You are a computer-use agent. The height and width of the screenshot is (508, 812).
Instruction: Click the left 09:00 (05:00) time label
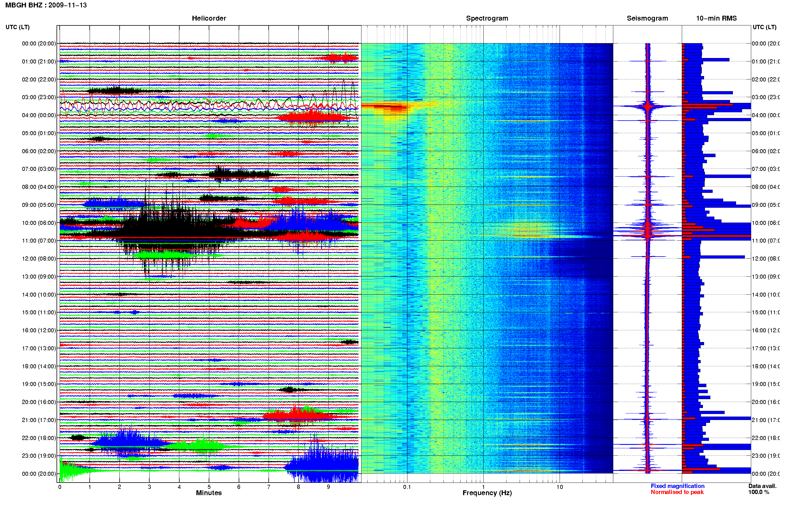[39, 205]
